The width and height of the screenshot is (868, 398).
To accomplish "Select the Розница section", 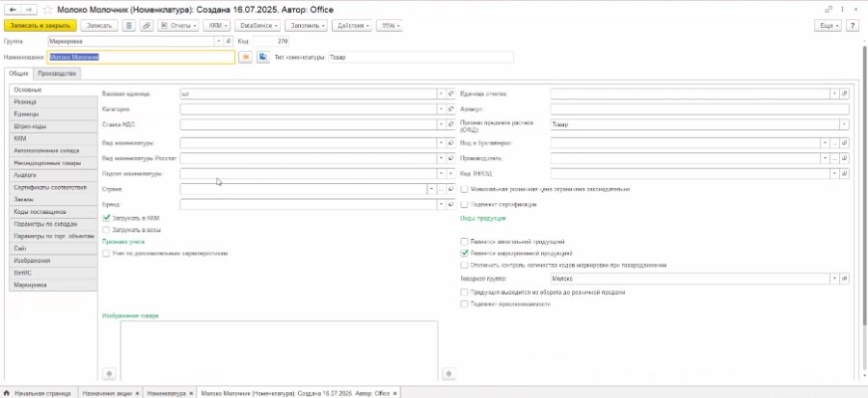I will (x=53, y=102).
